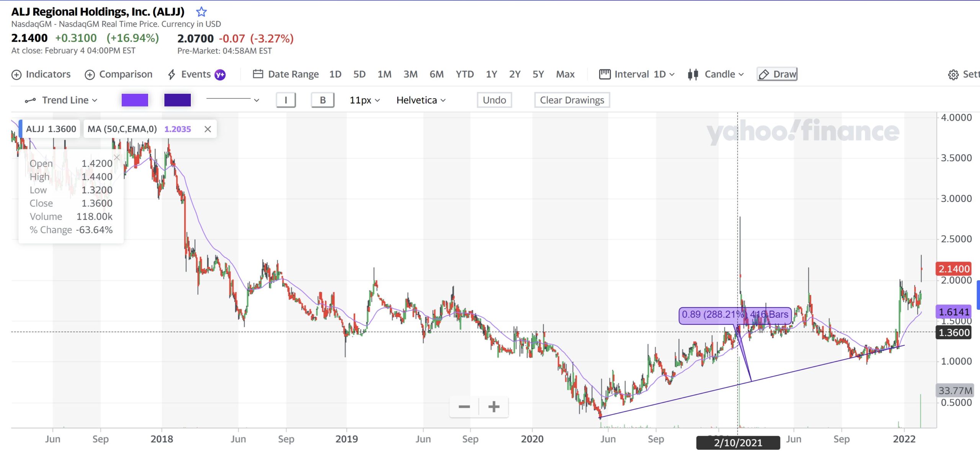980x453 pixels.
Task: Select 1M range
Action: [384, 74]
